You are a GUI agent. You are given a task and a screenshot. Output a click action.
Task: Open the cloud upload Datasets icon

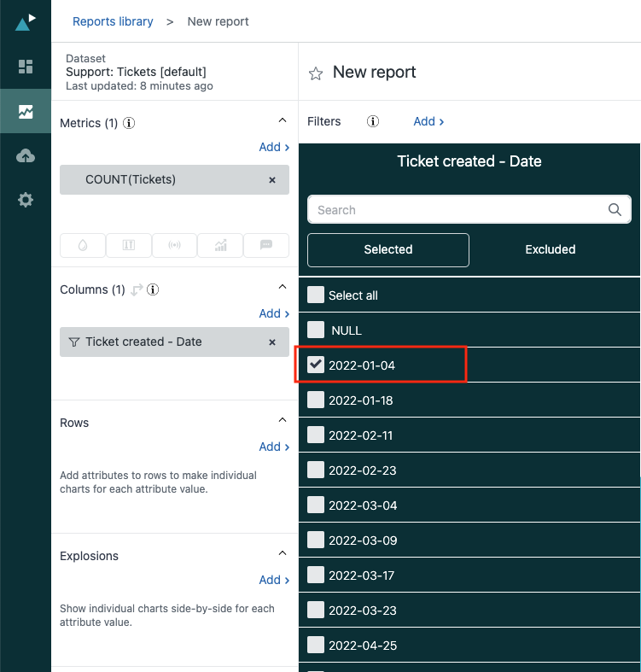pos(26,155)
